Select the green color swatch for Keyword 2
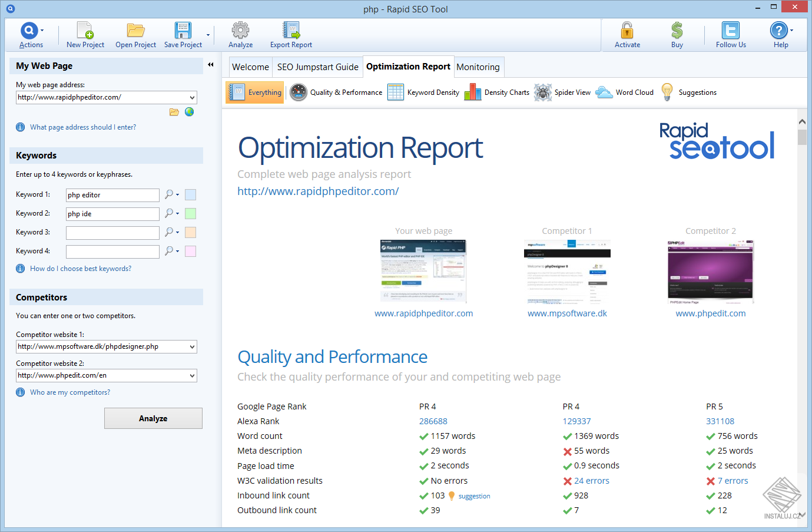Viewport: 812px width, 532px height. click(x=190, y=213)
